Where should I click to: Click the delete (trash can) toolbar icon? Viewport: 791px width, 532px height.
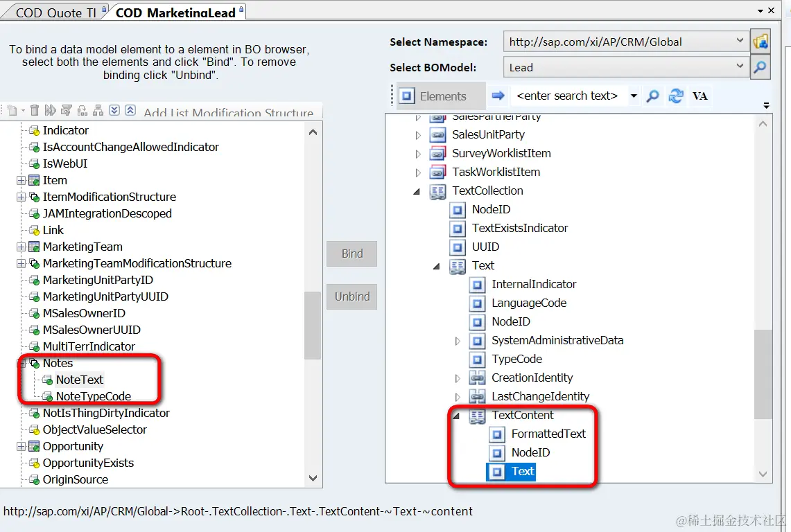[34, 110]
